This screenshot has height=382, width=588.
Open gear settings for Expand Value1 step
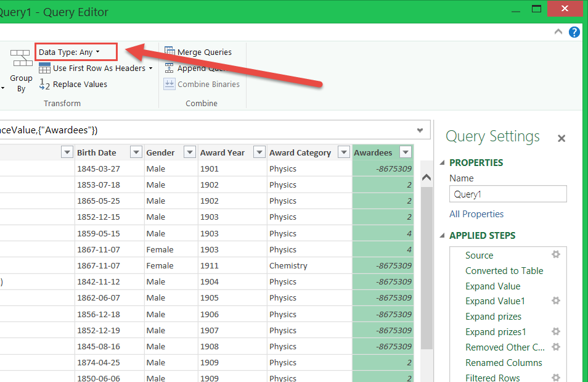point(555,301)
